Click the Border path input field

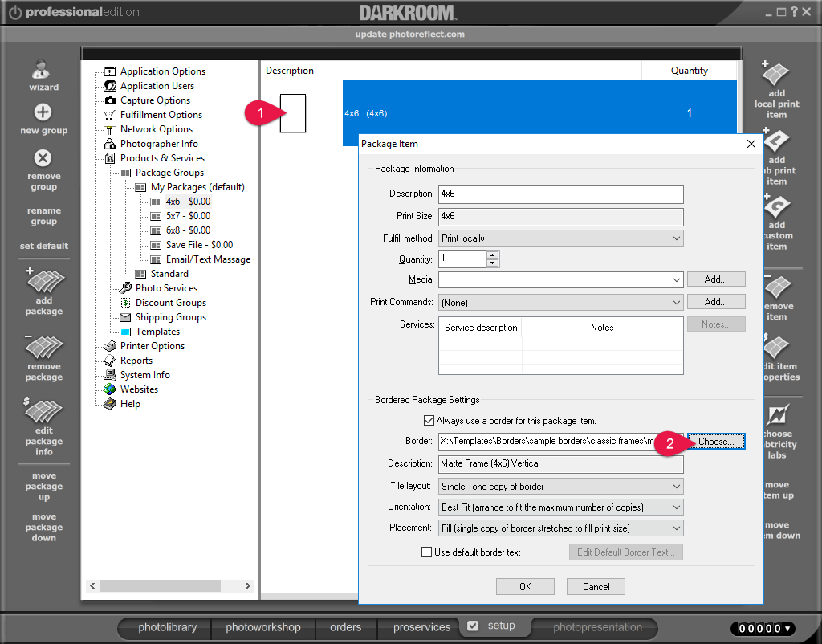pyautogui.click(x=561, y=442)
